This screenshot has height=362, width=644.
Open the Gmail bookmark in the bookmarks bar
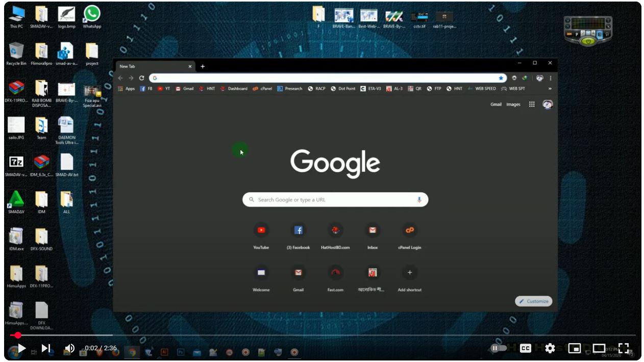(185, 89)
